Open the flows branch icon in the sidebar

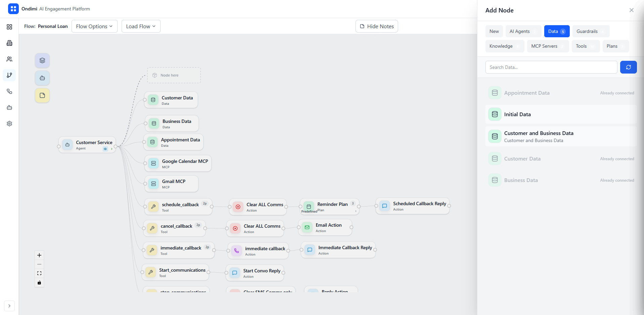click(9, 75)
